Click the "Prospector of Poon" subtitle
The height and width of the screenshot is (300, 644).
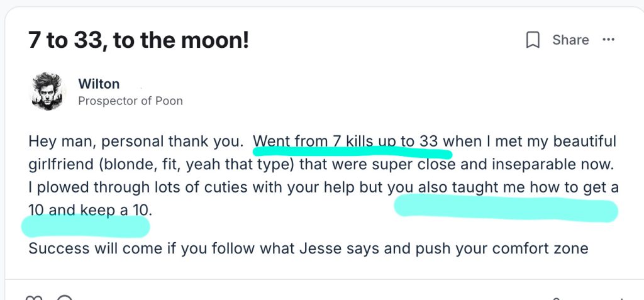pyautogui.click(x=130, y=101)
